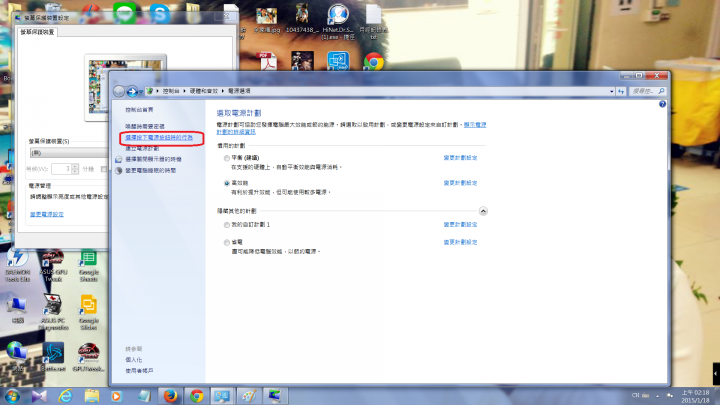Open the GPUTweak desktop shortcut at bottom
This screenshot has width=720, height=405.
[x=89, y=357]
